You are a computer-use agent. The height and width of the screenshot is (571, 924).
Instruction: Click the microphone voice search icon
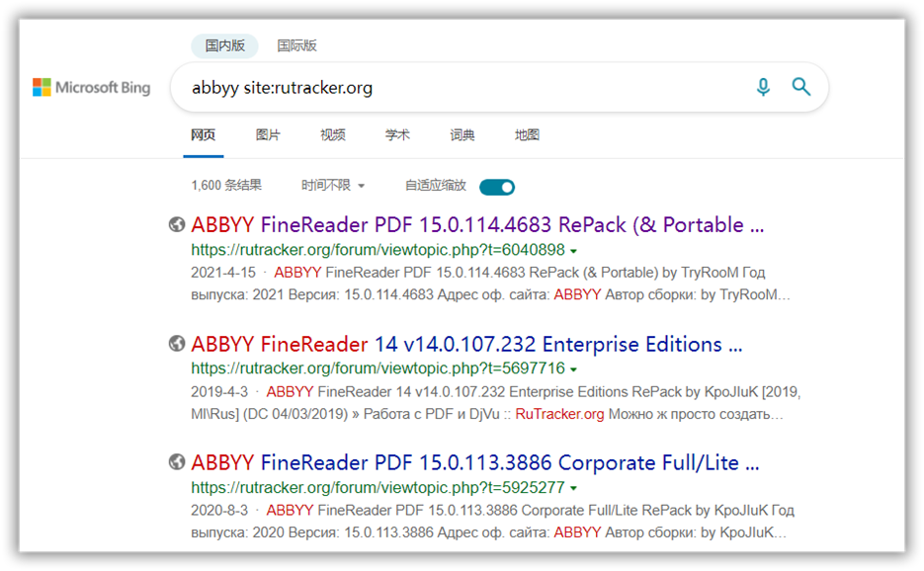[x=763, y=87]
